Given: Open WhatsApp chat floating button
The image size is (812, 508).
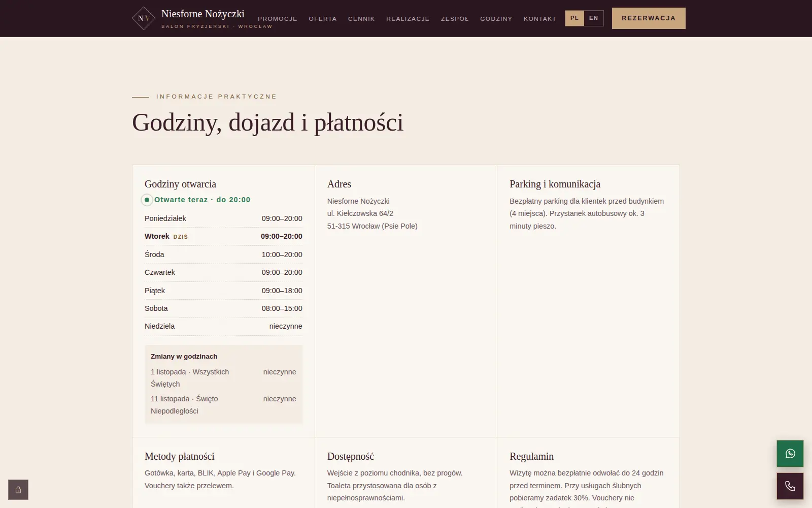Looking at the screenshot, I should click(790, 454).
